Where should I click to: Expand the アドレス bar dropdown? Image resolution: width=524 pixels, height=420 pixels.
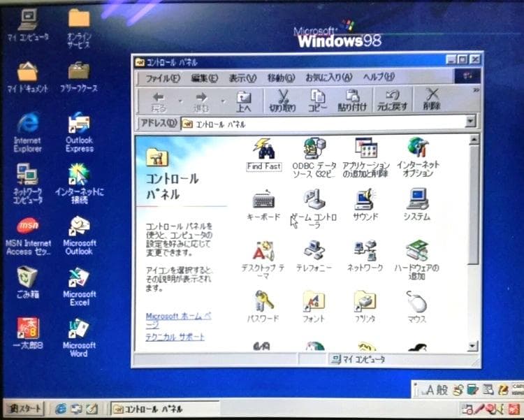tap(470, 121)
